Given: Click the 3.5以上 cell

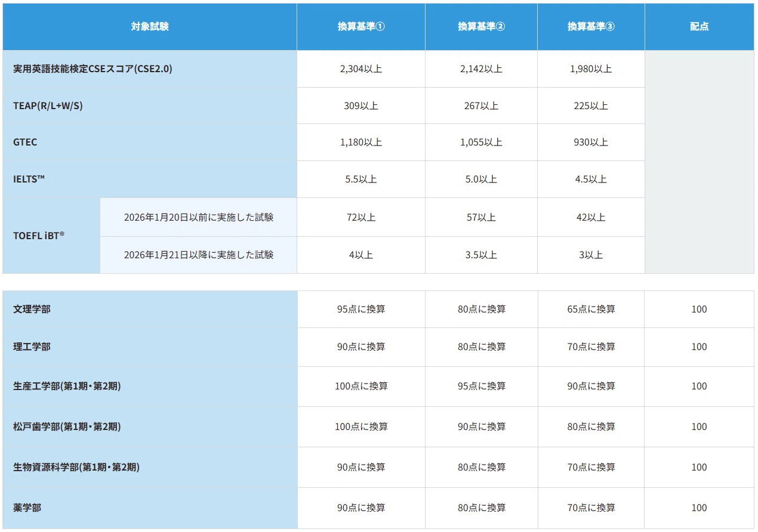Looking at the screenshot, I should coord(481,255).
